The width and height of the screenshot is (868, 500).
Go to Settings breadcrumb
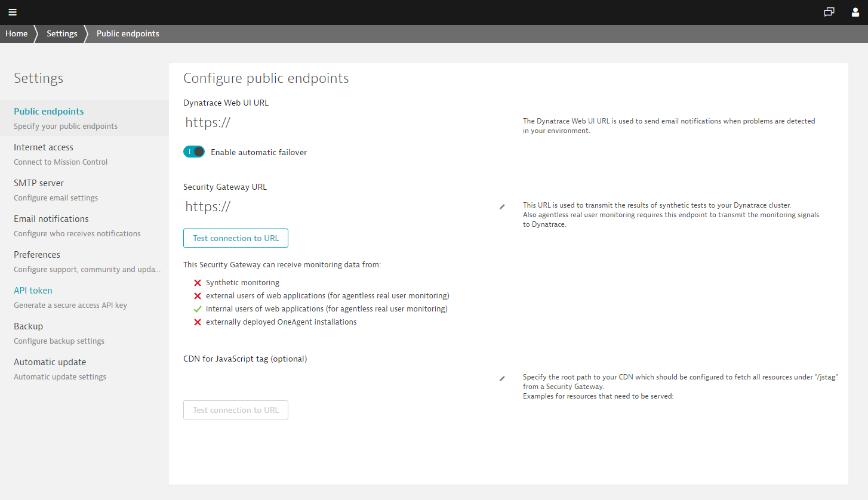62,33
